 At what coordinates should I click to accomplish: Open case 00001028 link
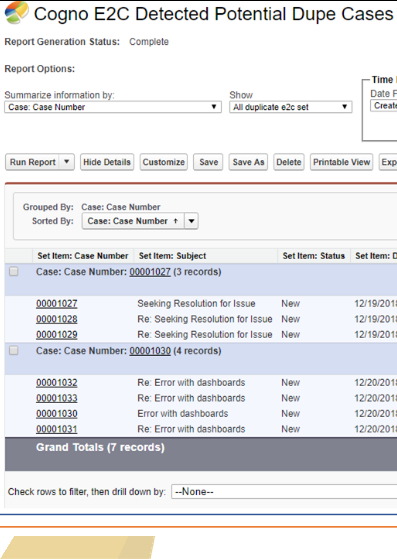[x=57, y=319]
